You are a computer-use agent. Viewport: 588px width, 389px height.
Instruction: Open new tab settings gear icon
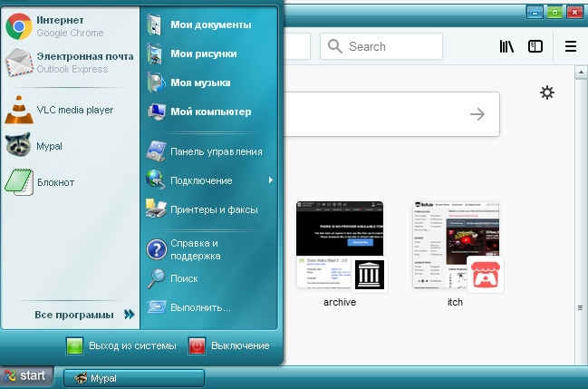[547, 92]
